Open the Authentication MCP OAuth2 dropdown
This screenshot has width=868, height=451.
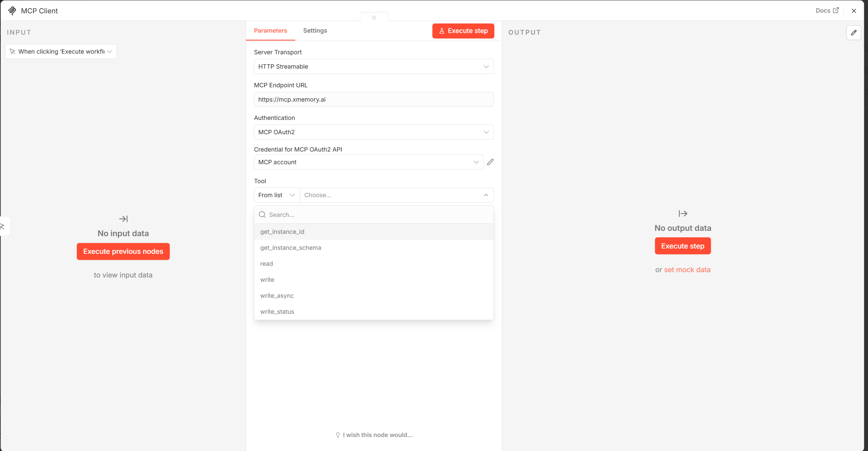[373, 132]
